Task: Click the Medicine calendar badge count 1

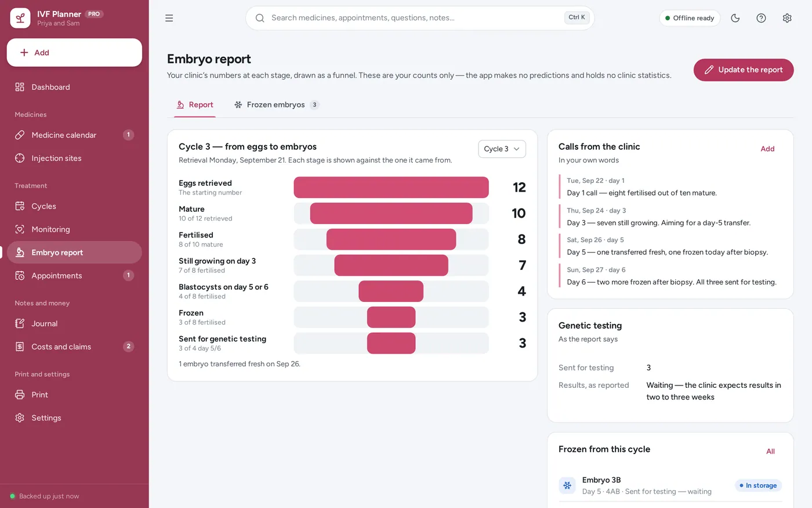Action: 129,135
